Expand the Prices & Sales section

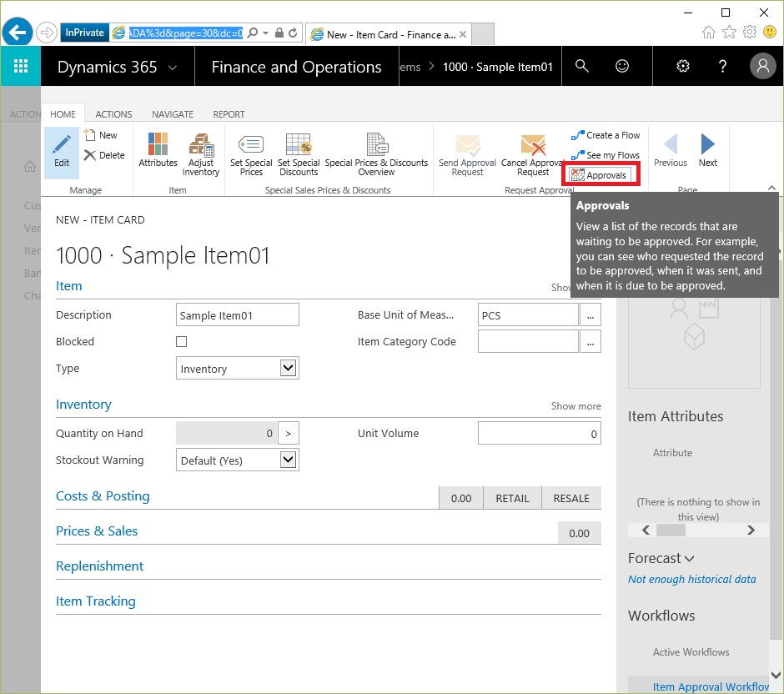pos(97,531)
